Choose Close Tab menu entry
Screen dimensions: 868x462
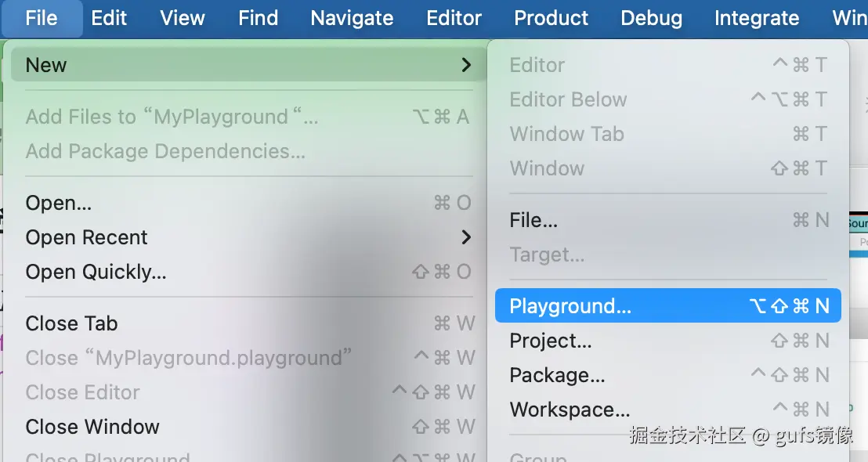(x=71, y=323)
